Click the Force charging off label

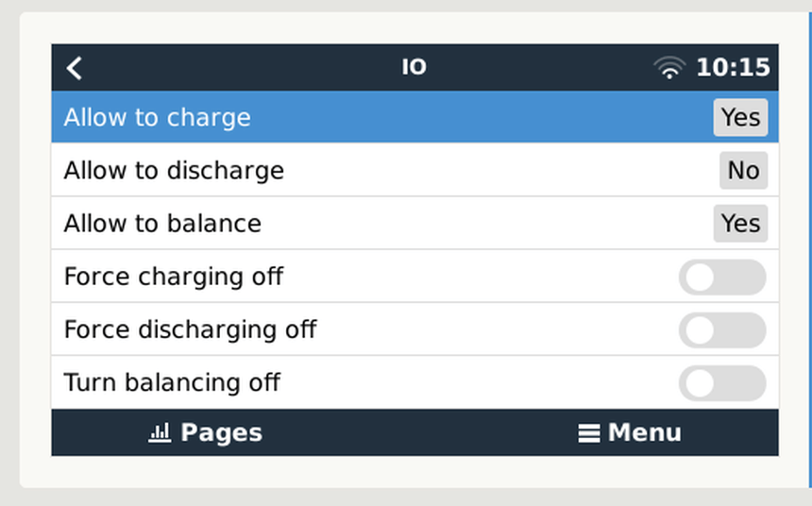[174, 277]
